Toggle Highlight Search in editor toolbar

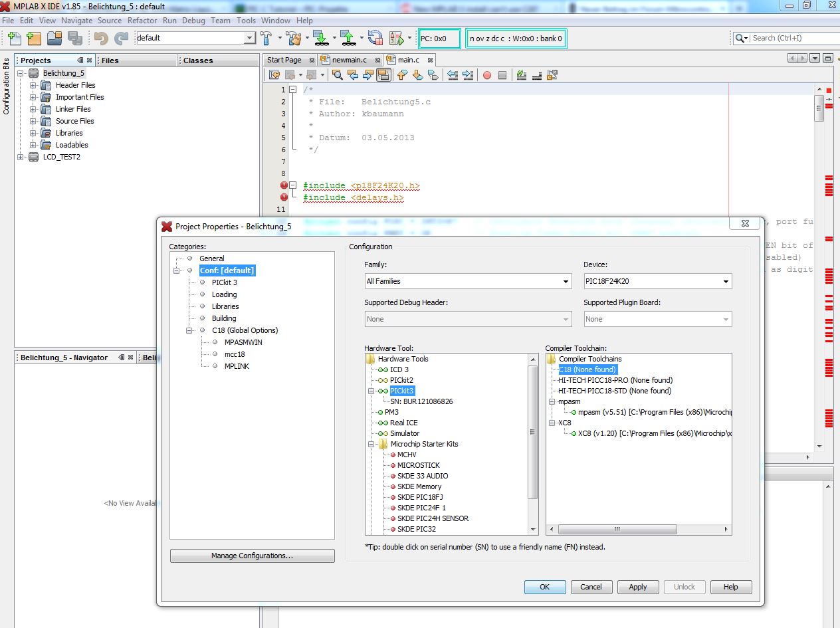coord(383,75)
